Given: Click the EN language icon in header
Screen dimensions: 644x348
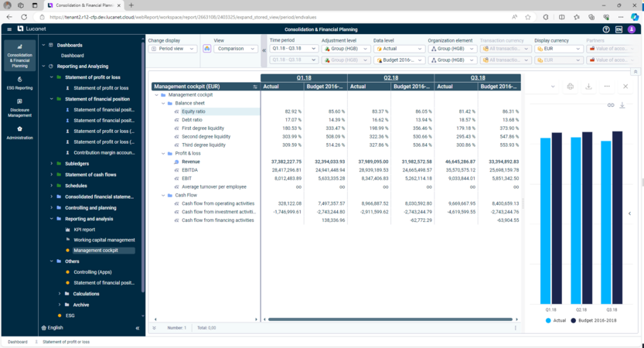Looking at the screenshot, I should pyautogui.click(x=618, y=29).
